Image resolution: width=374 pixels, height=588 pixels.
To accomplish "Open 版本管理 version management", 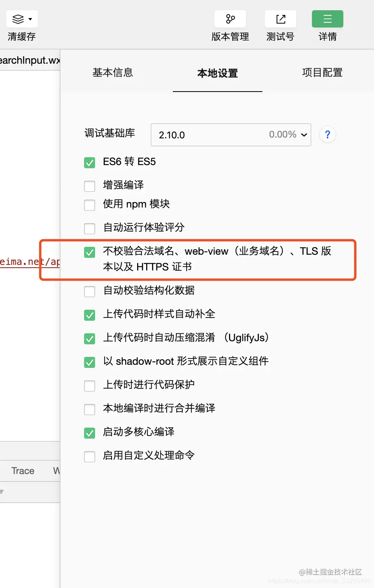I will pos(230,18).
